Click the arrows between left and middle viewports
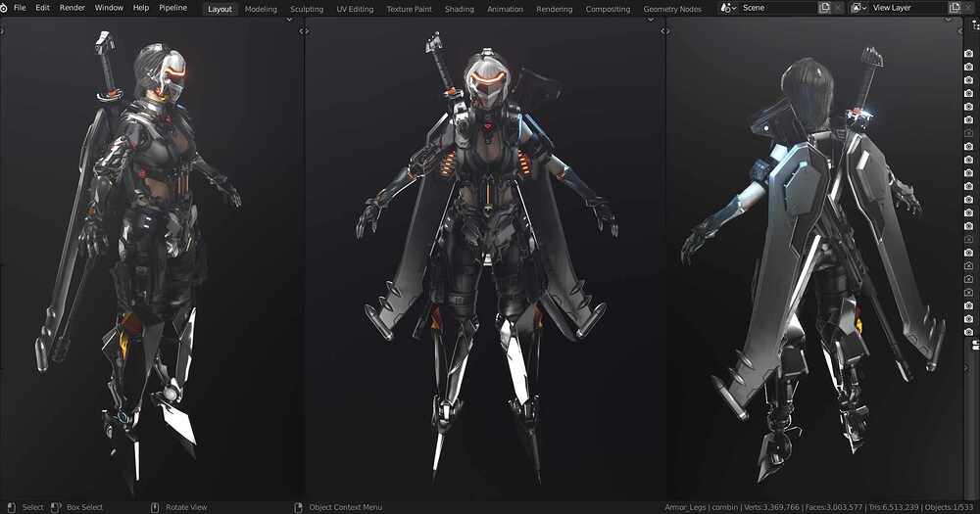The width and height of the screenshot is (980, 514). (304, 31)
